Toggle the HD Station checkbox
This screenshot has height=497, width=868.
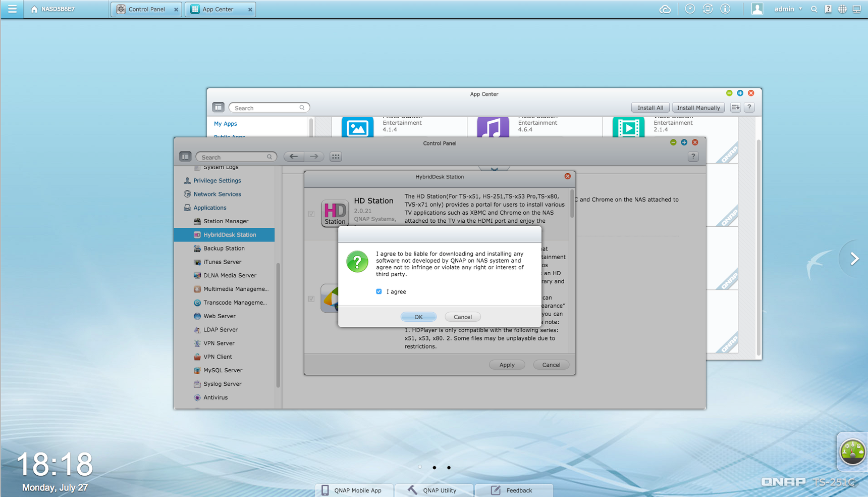pos(311,214)
